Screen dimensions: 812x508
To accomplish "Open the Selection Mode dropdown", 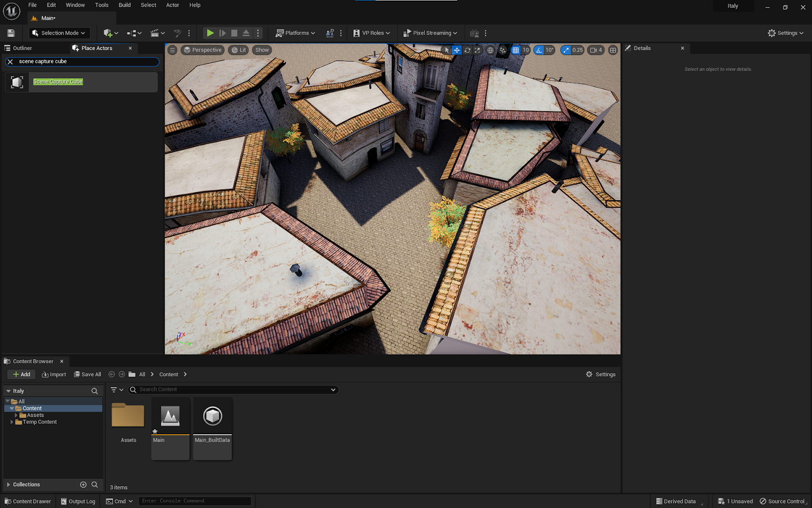I will [x=59, y=33].
